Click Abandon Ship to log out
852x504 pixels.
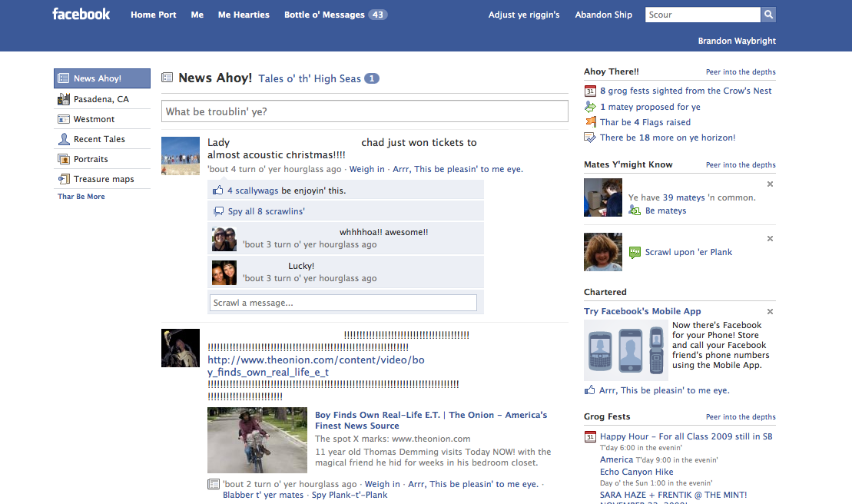[604, 15]
